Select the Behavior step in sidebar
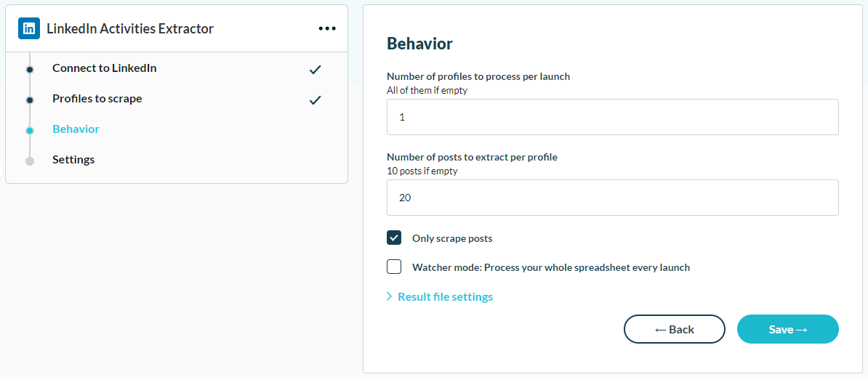The height and width of the screenshot is (377, 868). (x=76, y=129)
